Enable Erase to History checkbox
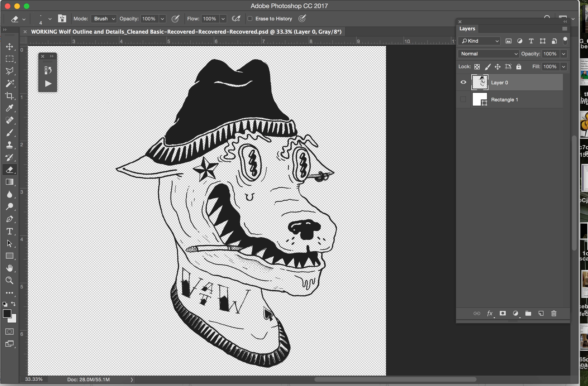 250,19
